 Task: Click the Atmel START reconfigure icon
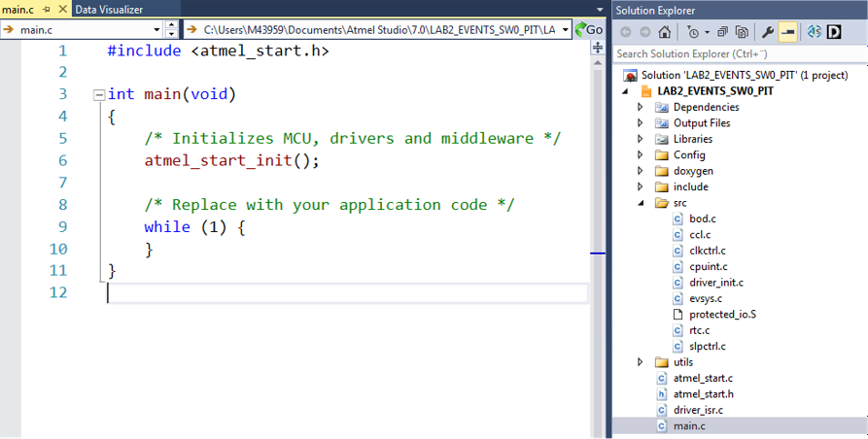[815, 32]
